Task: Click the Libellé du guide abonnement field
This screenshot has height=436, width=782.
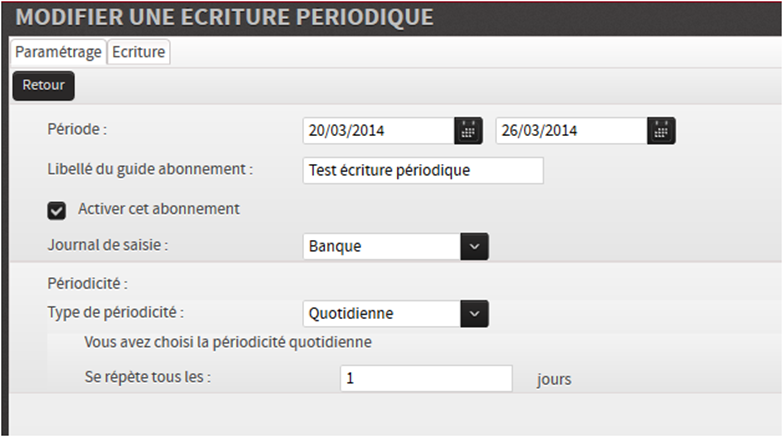Action: (x=423, y=171)
